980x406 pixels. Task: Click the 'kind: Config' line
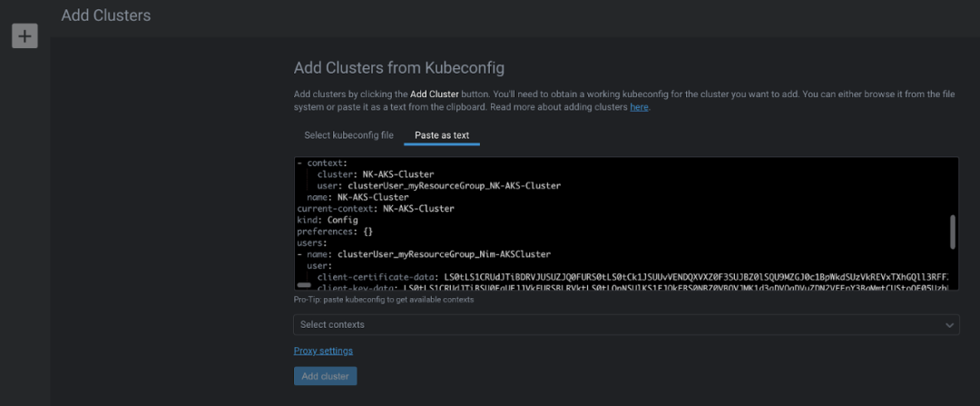point(328,220)
